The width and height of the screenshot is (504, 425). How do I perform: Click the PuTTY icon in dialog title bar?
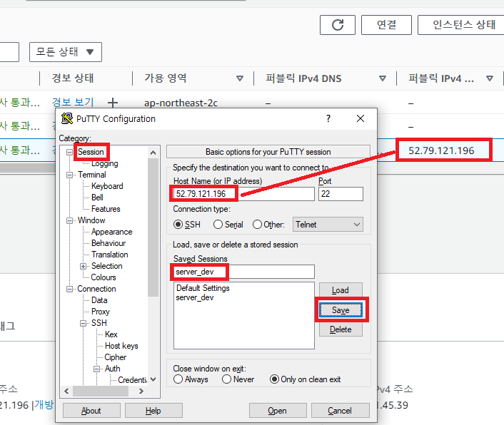click(67, 118)
